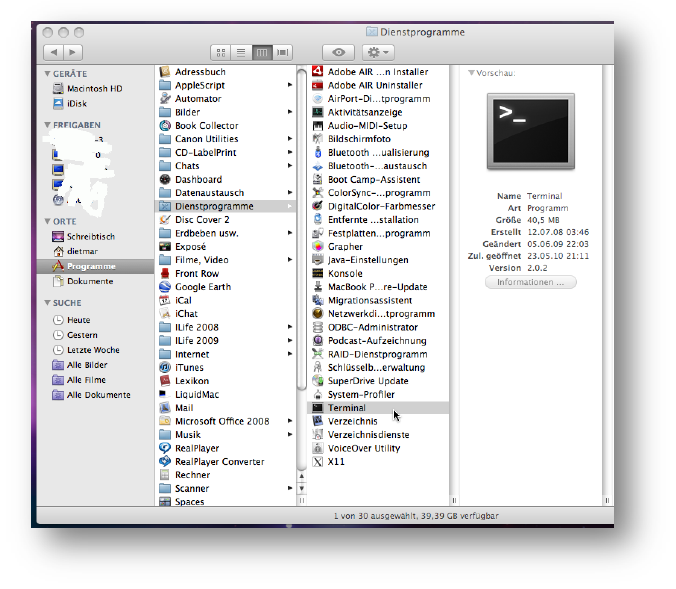Image resolution: width=676 pixels, height=589 pixels.
Task: Select the X11 app icon
Action: 318,461
